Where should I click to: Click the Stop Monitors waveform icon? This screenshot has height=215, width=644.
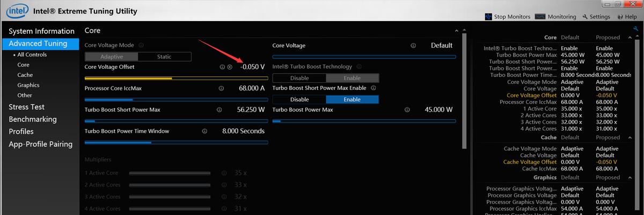(x=488, y=17)
